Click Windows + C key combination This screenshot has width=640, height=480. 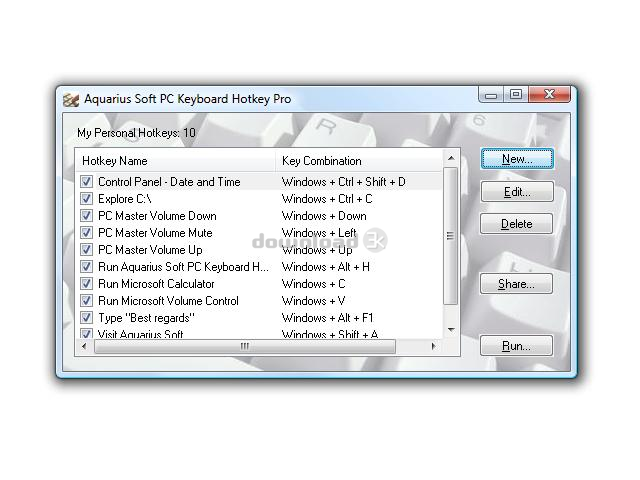(x=313, y=284)
